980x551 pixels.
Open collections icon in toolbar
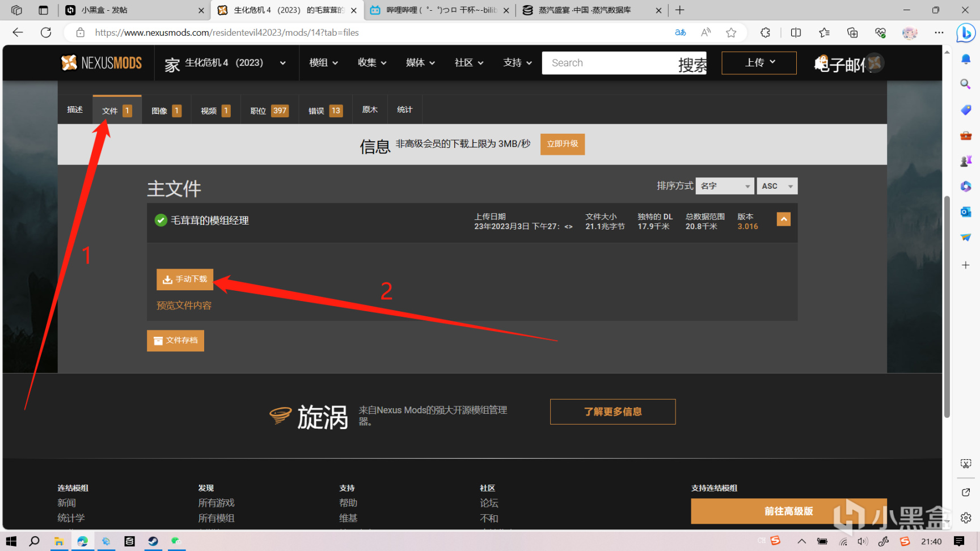pos(852,32)
